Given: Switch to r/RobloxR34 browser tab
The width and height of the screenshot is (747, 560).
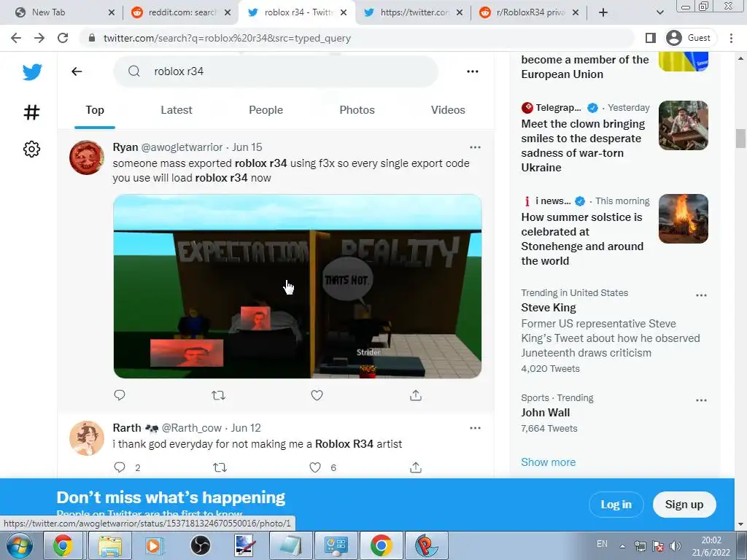Looking at the screenshot, I should [529, 12].
